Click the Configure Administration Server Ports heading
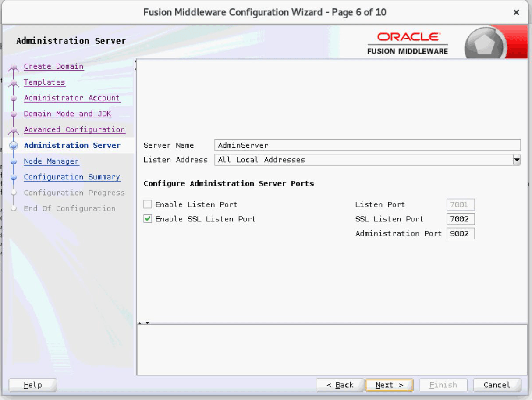This screenshot has width=532, height=400. coord(229,183)
